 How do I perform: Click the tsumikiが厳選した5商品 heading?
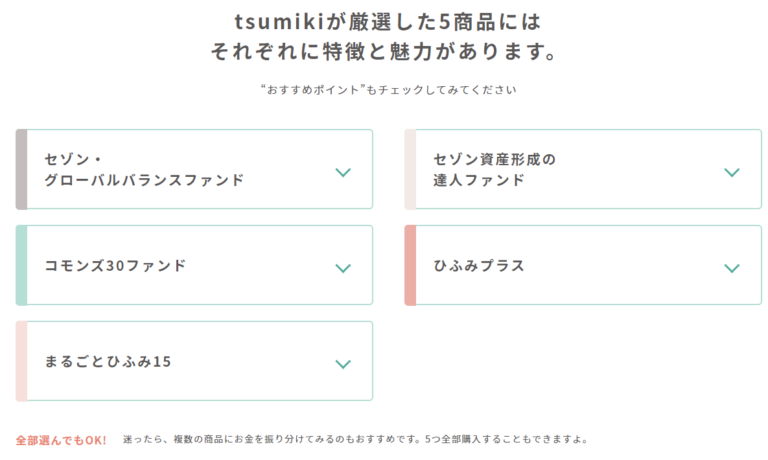tap(384, 21)
